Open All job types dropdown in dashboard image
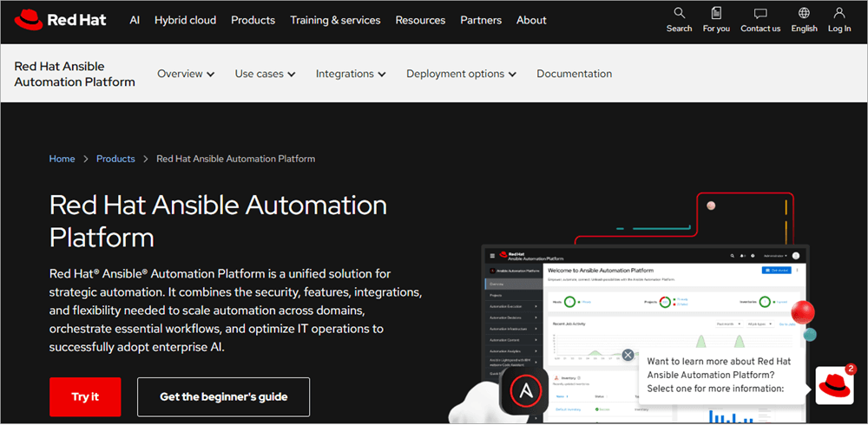868x425 pixels. click(760, 324)
